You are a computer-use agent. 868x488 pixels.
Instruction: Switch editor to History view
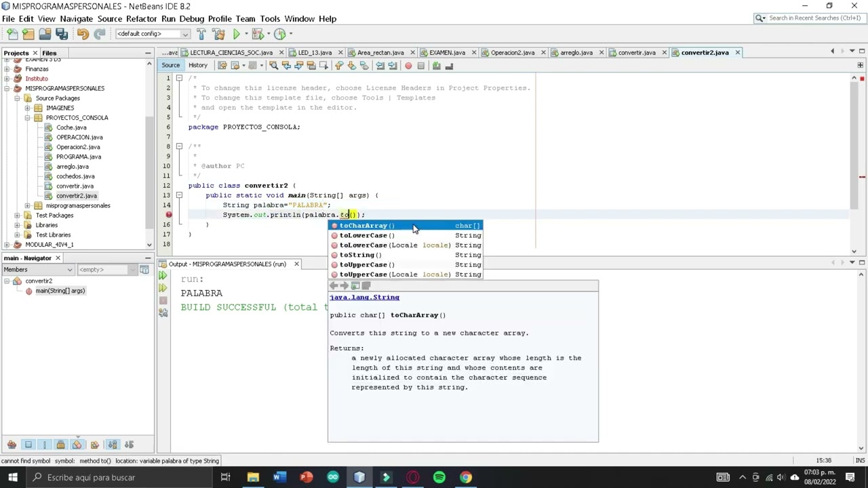[x=198, y=66]
